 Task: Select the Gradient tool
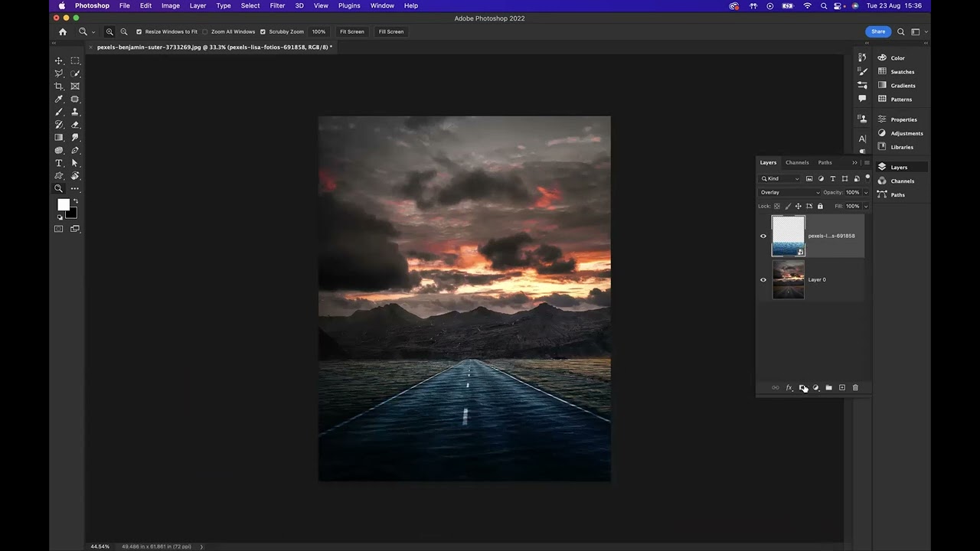click(58, 138)
